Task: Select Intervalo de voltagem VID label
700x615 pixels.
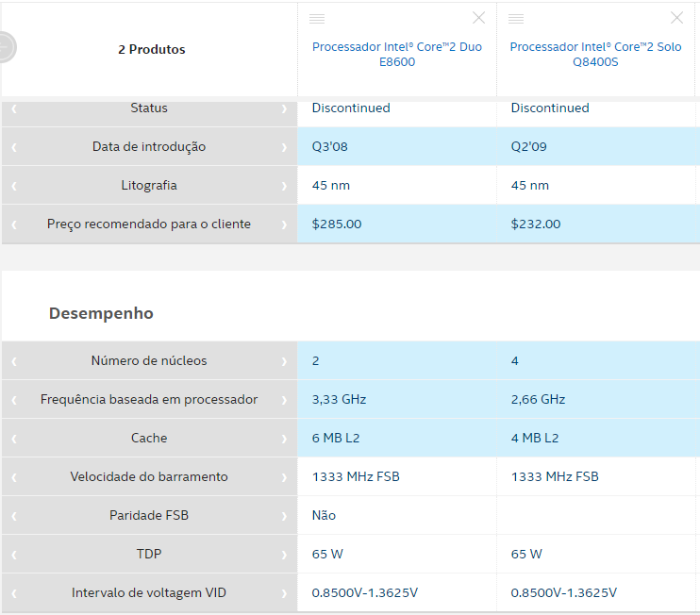Action: (x=149, y=592)
